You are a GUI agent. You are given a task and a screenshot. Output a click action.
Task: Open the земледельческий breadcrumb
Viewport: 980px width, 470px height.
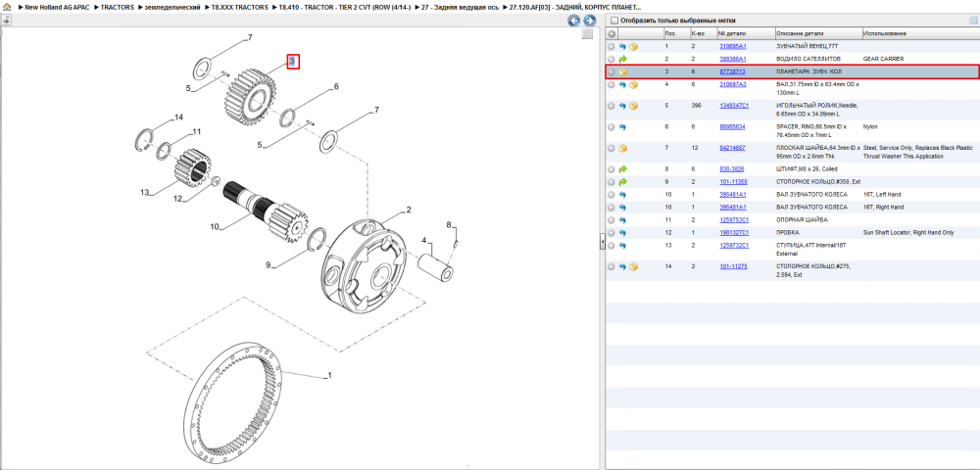click(173, 7)
